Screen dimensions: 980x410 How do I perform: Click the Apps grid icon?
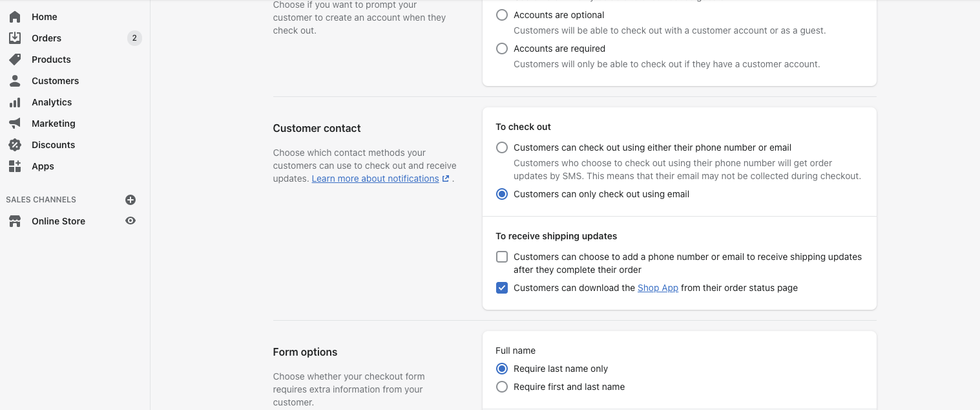click(x=15, y=166)
